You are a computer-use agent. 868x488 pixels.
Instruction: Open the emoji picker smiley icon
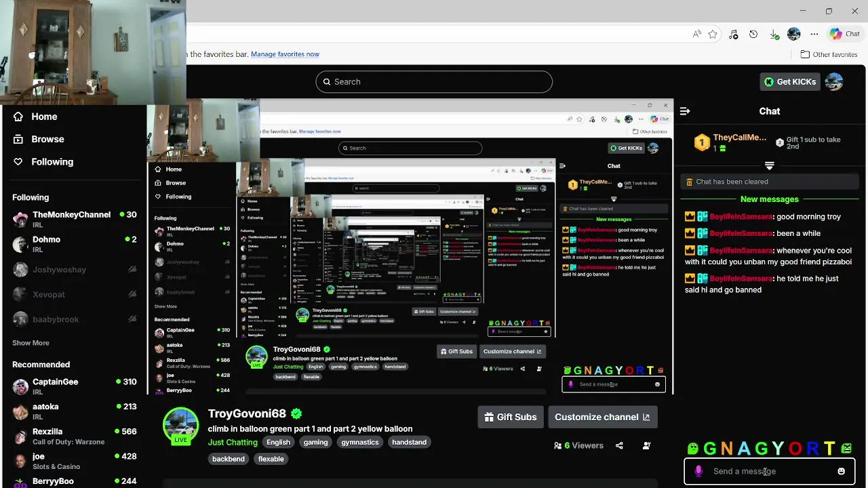coord(841,471)
